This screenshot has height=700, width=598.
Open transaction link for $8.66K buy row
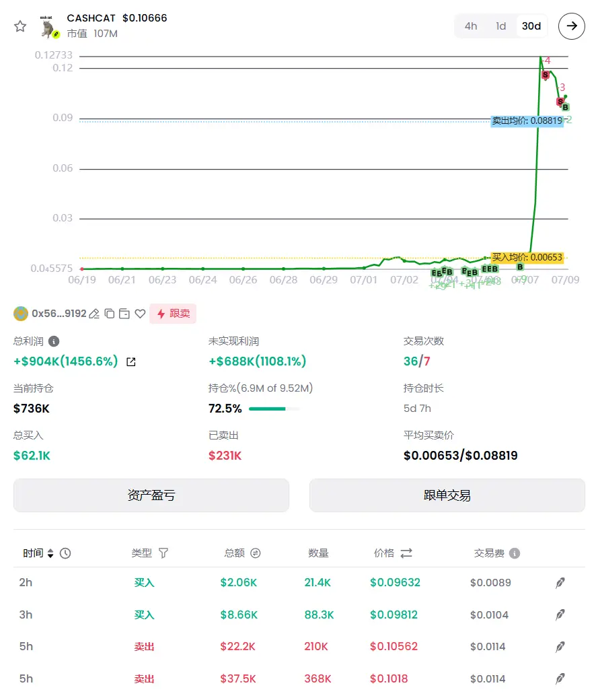560,615
